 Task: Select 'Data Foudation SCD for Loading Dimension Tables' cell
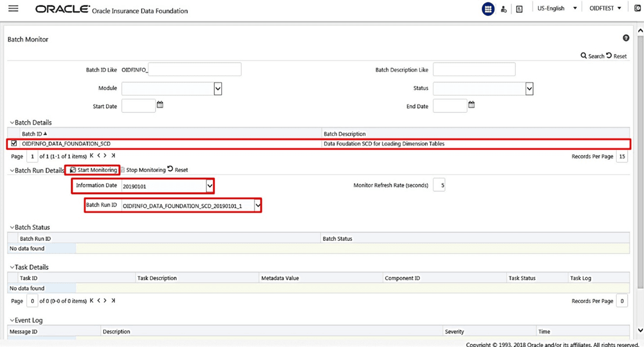(x=384, y=143)
